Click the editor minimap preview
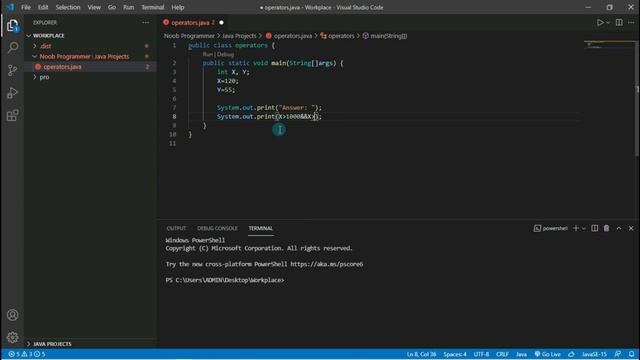 609,45
